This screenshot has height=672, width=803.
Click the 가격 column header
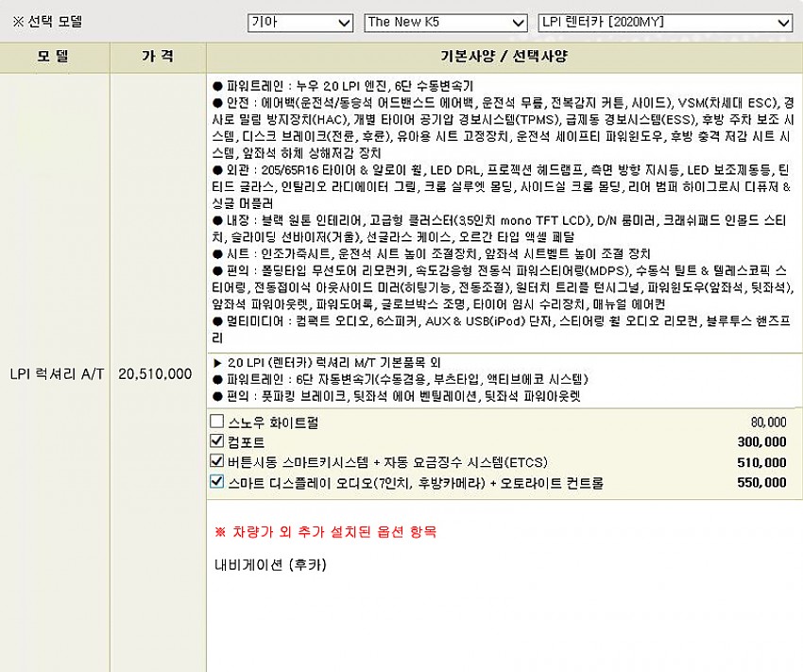(x=157, y=57)
